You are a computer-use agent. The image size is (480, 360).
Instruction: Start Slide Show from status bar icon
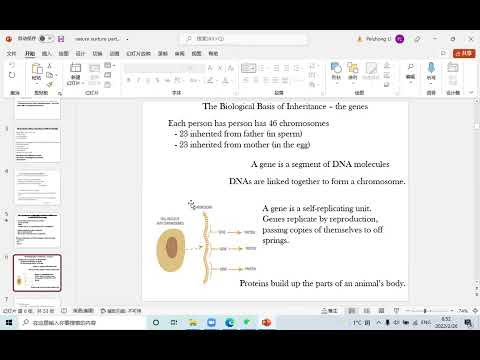click(x=396, y=311)
